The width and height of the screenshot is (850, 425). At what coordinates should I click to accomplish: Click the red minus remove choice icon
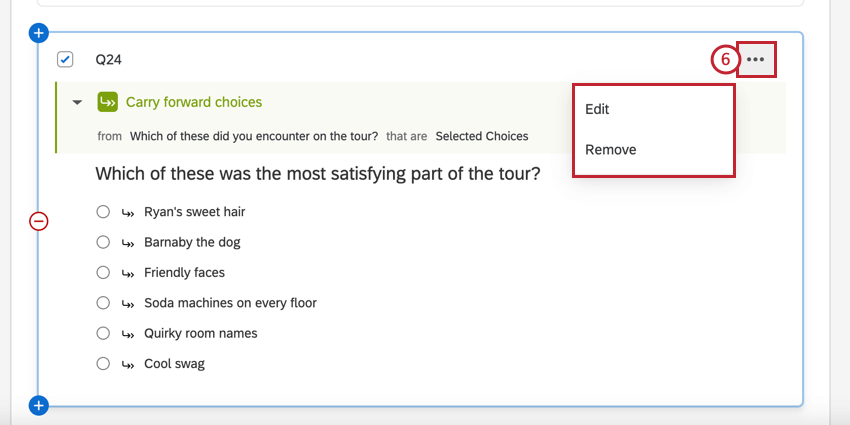coord(39,221)
